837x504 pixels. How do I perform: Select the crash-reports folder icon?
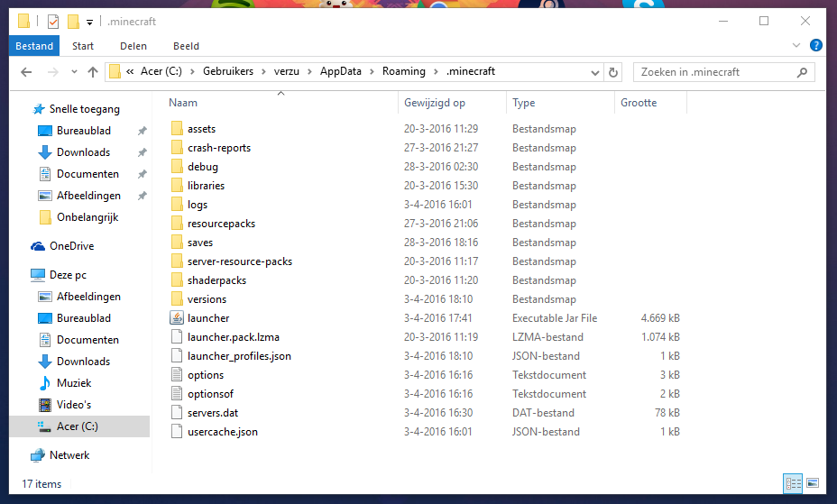click(177, 148)
